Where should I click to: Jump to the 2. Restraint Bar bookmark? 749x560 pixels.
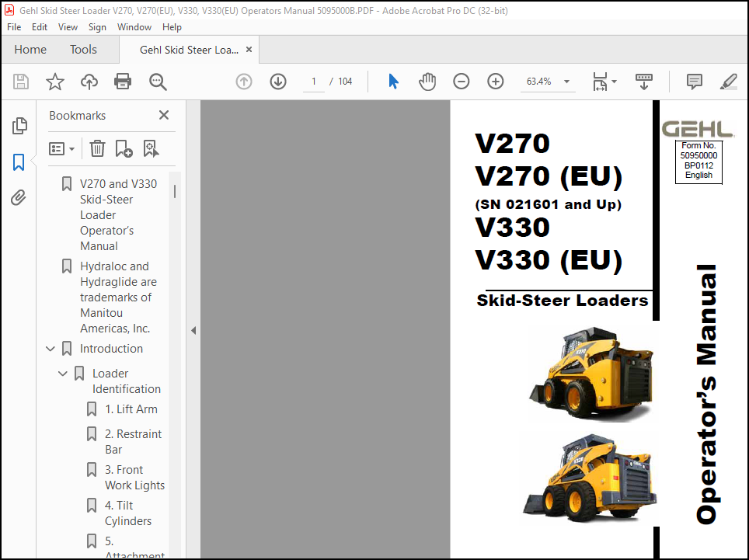tap(134, 442)
